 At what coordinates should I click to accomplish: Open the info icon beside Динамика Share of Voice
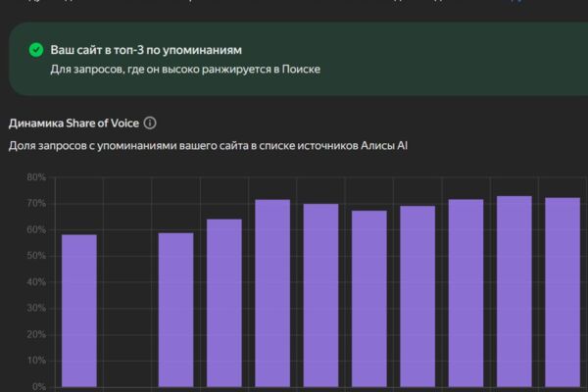tap(150, 123)
